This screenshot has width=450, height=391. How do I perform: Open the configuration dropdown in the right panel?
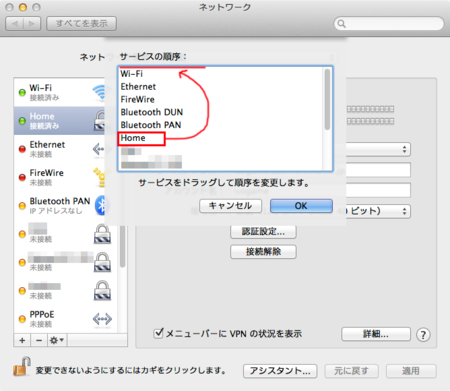tap(378, 149)
